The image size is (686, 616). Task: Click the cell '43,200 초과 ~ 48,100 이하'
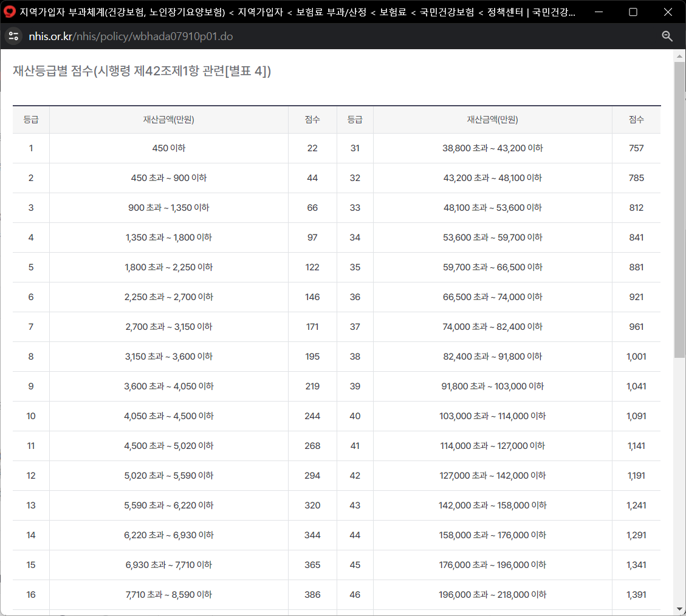tap(493, 178)
